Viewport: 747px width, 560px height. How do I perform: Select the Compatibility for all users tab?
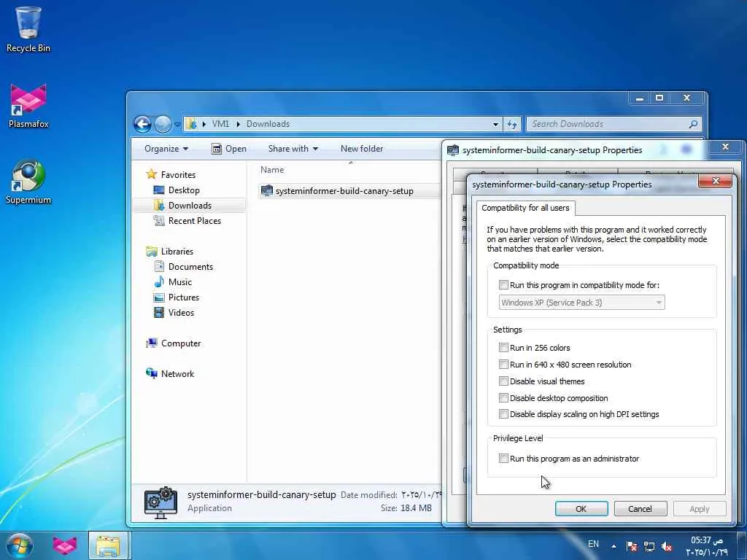(x=525, y=208)
